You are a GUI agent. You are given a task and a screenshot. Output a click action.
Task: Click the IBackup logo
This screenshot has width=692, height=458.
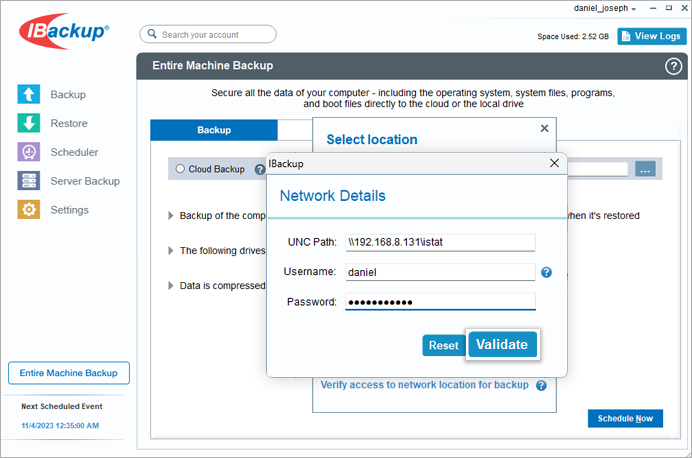click(x=64, y=31)
